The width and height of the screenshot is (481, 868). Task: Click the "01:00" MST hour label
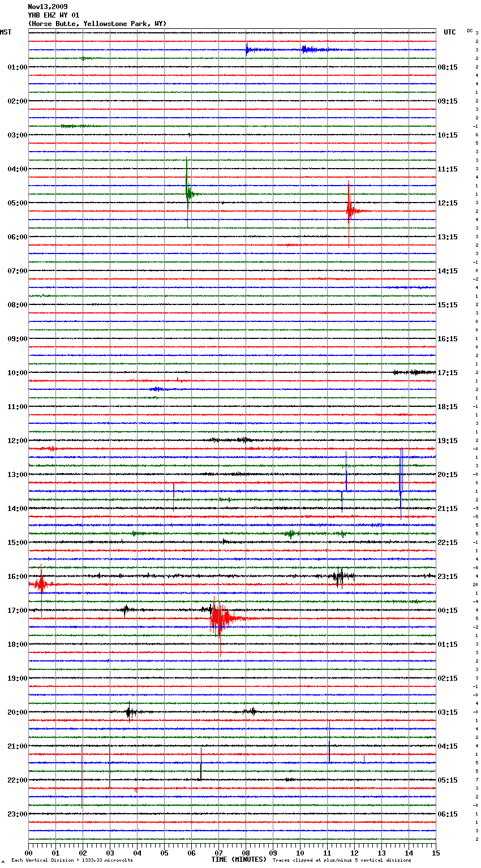pyautogui.click(x=18, y=67)
